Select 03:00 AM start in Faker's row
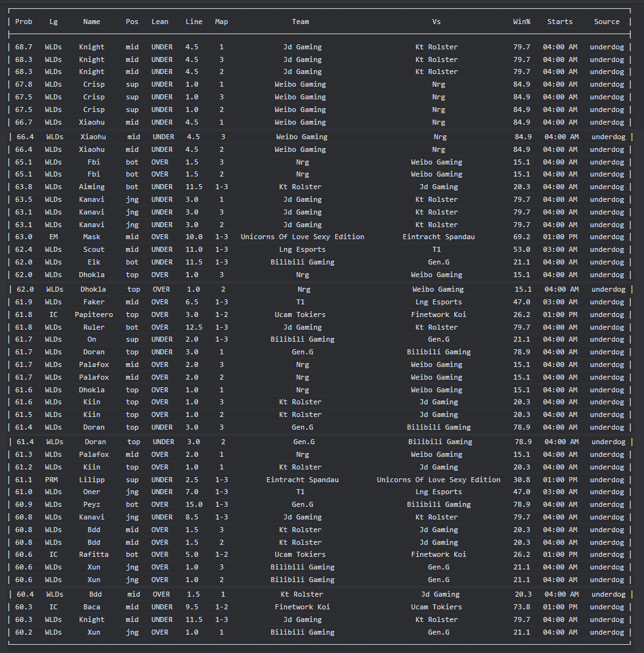This screenshot has width=644, height=653. click(x=560, y=302)
